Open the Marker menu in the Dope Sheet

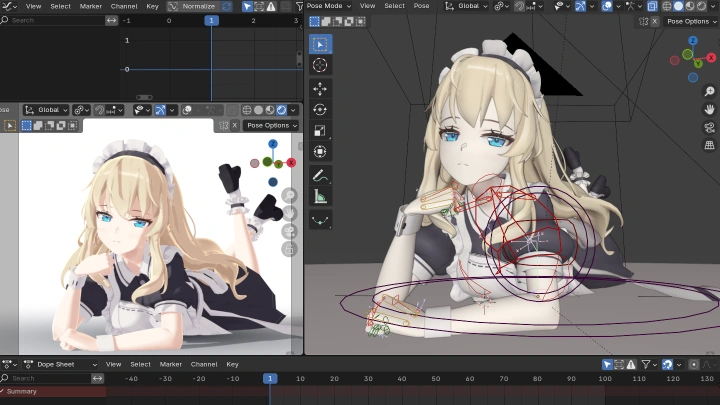pos(170,364)
